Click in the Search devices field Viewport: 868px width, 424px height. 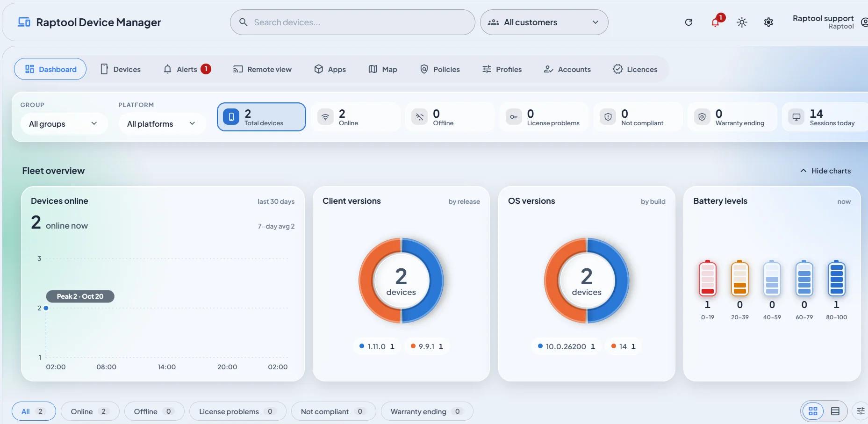(x=352, y=22)
